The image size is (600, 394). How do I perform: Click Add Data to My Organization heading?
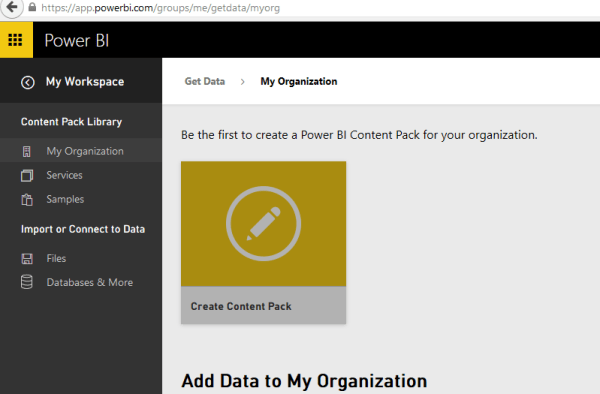[x=304, y=381]
